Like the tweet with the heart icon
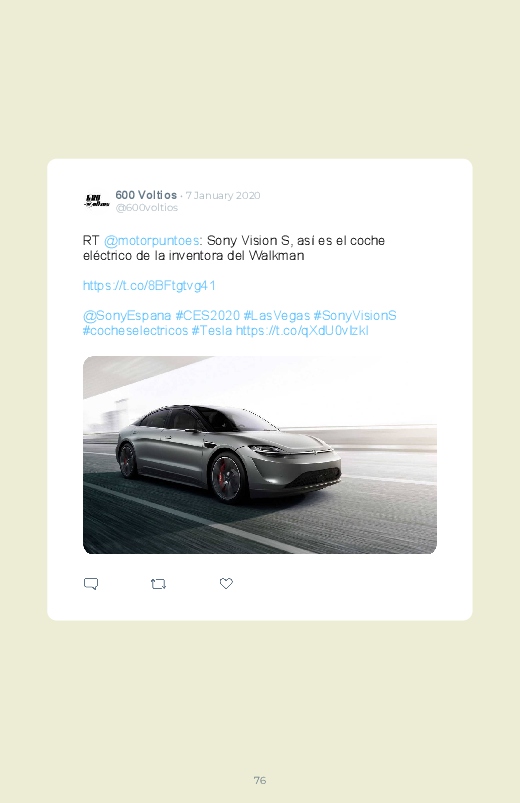 point(226,583)
